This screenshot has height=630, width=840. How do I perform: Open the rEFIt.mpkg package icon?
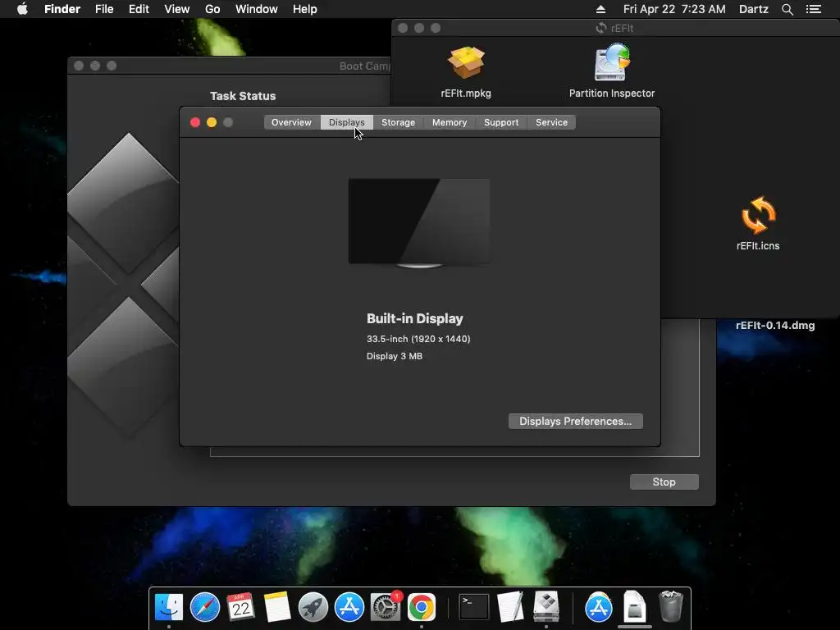pos(466,62)
